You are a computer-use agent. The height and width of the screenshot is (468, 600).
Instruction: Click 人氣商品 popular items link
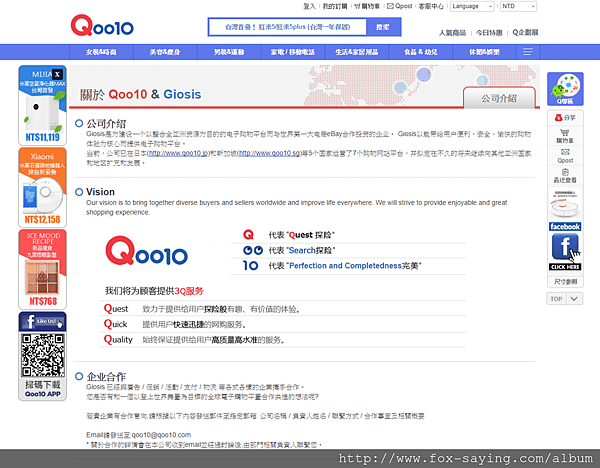point(452,33)
